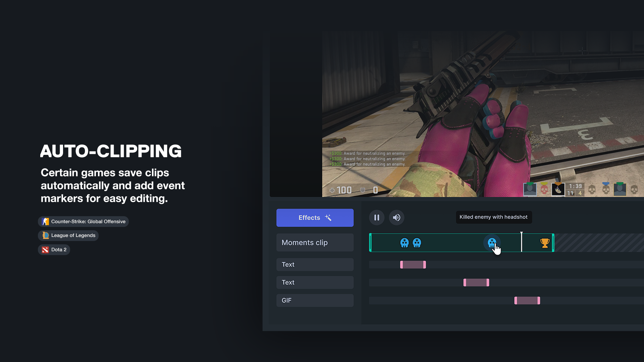Expand the second Text track
This screenshot has height=362, width=644.
pos(315,282)
